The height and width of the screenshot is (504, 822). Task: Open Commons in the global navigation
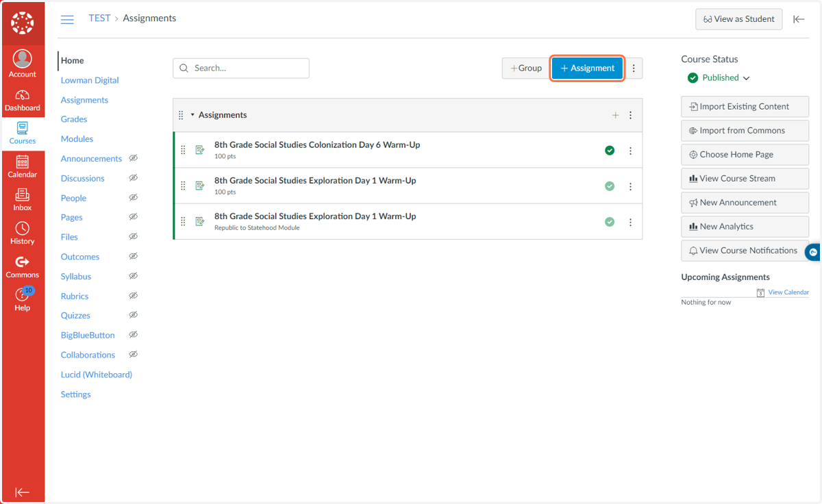coord(23,267)
